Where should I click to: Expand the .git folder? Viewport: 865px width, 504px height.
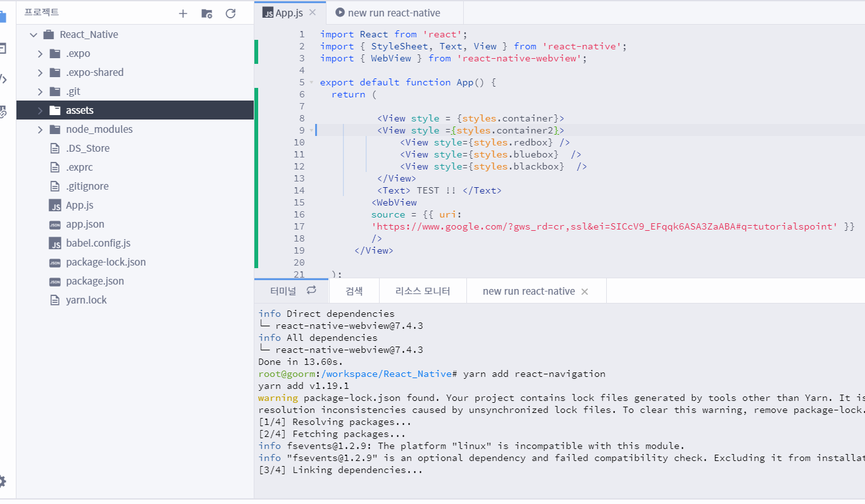(x=39, y=91)
